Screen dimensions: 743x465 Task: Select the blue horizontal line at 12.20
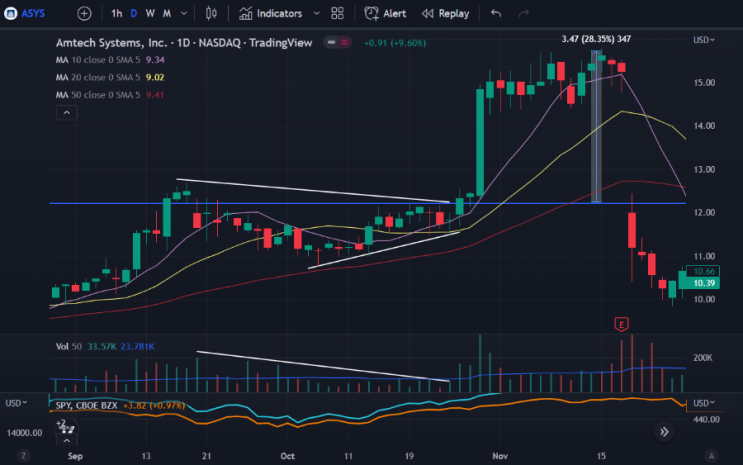368,203
